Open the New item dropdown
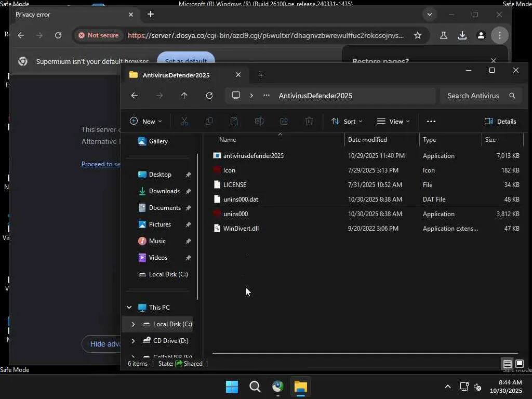Image resolution: width=532 pixels, height=399 pixels. [145, 122]
